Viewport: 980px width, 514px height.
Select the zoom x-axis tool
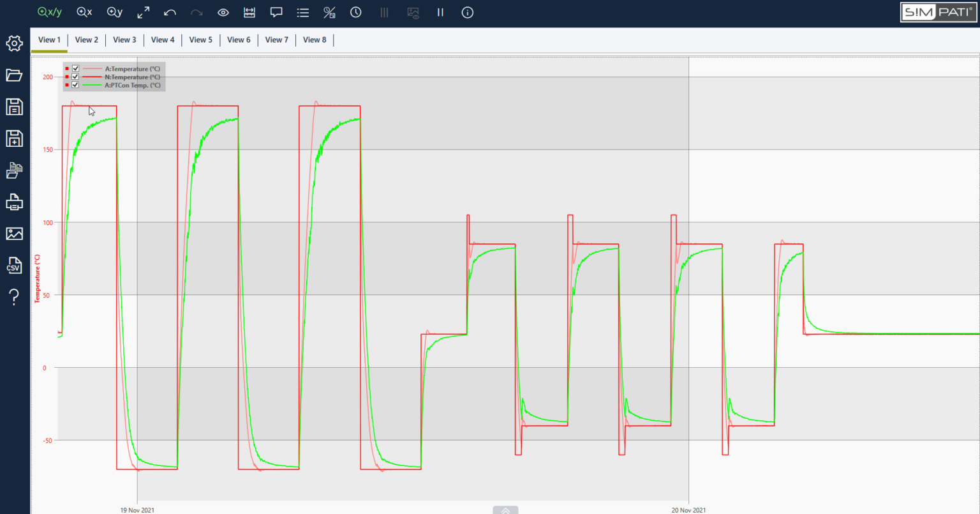(x=84, y=12)
